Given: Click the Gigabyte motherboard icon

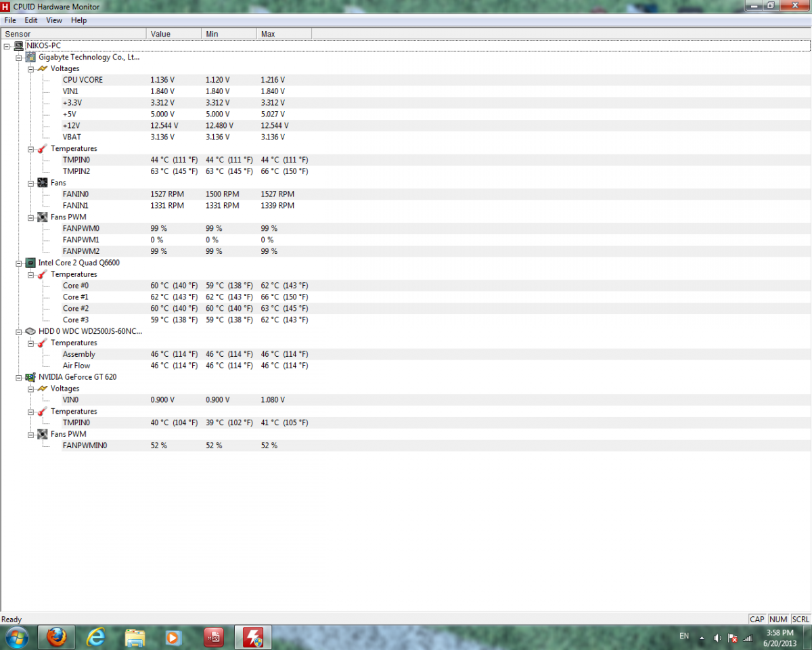Looking at the screenshot, I should pyautogui.click(x=30, y=58).
